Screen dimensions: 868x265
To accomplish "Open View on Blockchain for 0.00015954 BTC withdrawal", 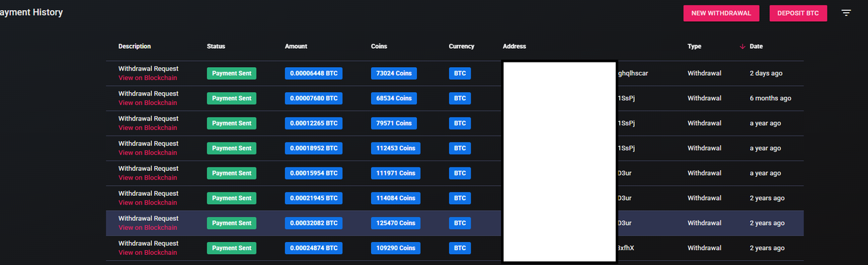I will point(148,178).
